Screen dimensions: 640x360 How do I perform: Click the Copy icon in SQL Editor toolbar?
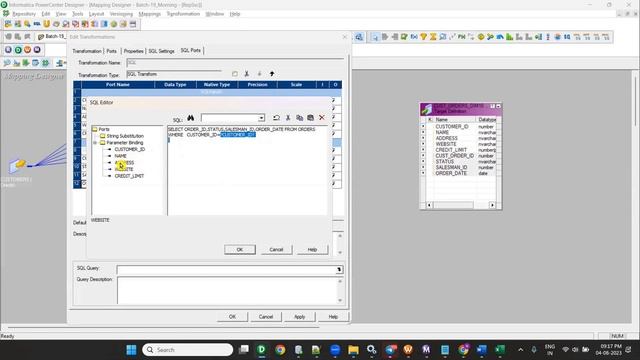(299, 118)
